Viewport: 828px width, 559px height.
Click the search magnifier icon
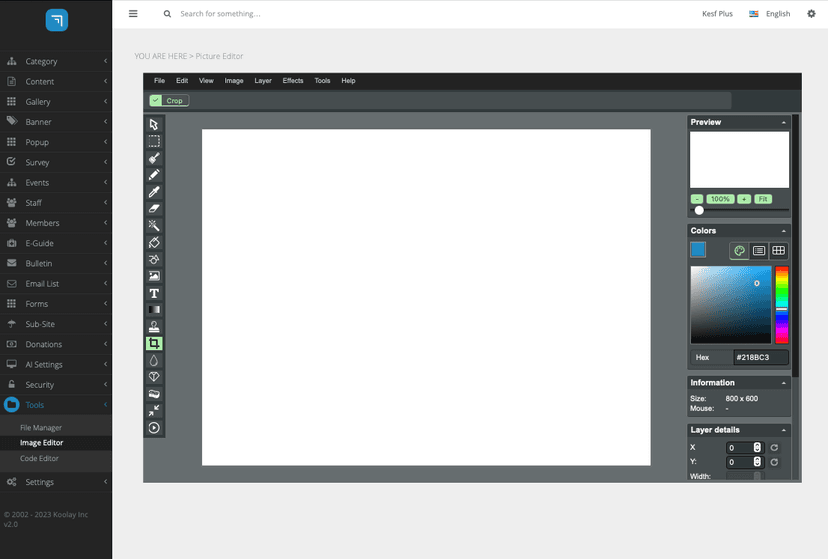(167, 14)
